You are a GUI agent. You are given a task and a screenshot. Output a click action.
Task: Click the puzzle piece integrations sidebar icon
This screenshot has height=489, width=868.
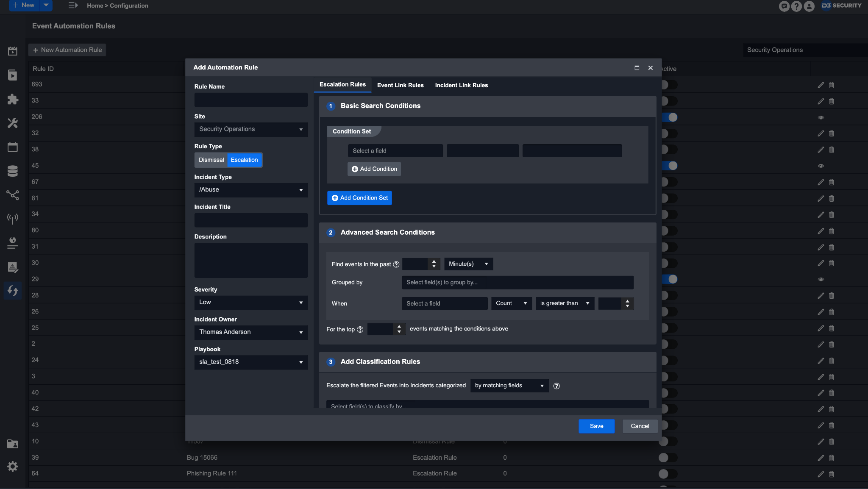(x=13, y=99)
